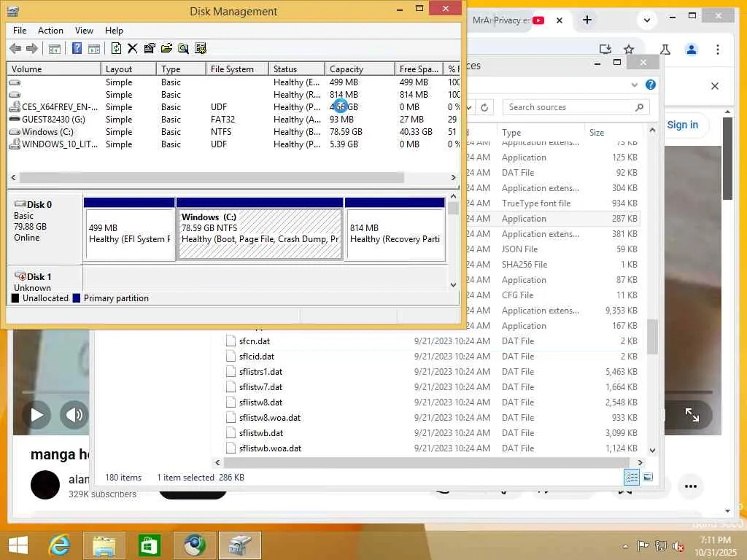Click the Open folder toolbar icon

166,48
